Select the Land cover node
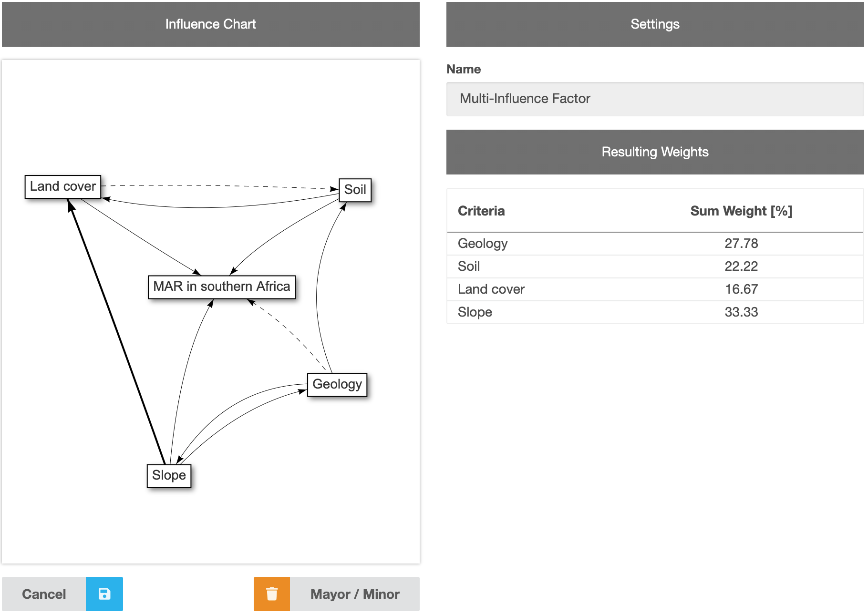The width and height of the screenshot is (868, 615). (62, 186)
